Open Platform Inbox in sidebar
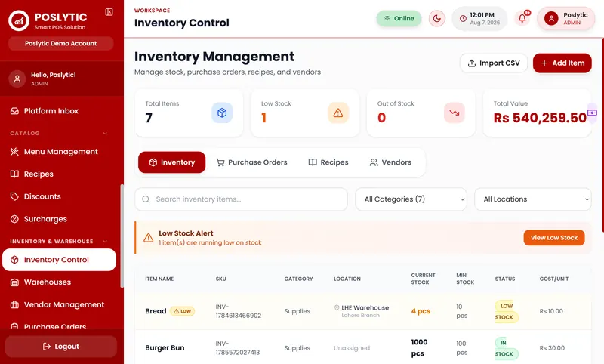This screenshot has width=604, height=364. coord(60,111)
